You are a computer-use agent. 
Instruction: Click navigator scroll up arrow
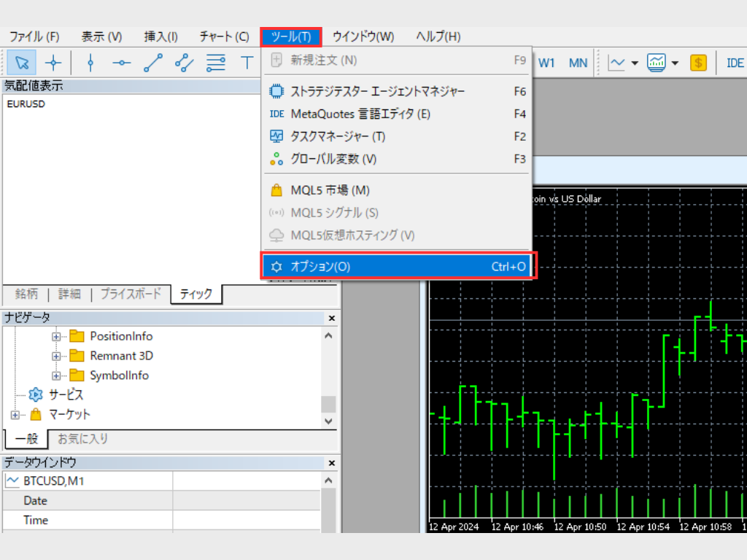(x=328, y=335)
